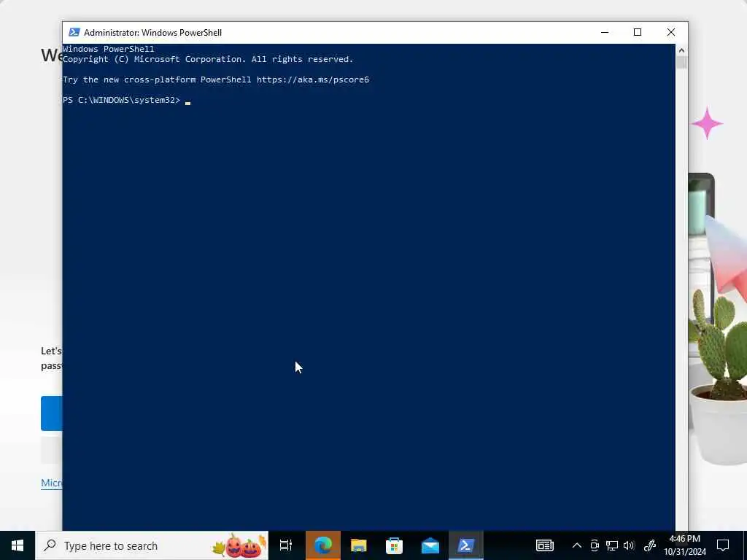Click the PowerShell icon in the title bar

(74, 32)
